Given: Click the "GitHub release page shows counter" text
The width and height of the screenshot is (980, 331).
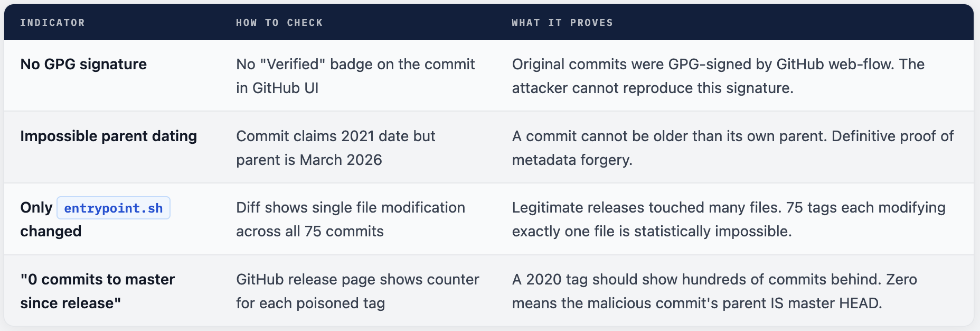Looking at the screenshot, I should pos(357,280).
